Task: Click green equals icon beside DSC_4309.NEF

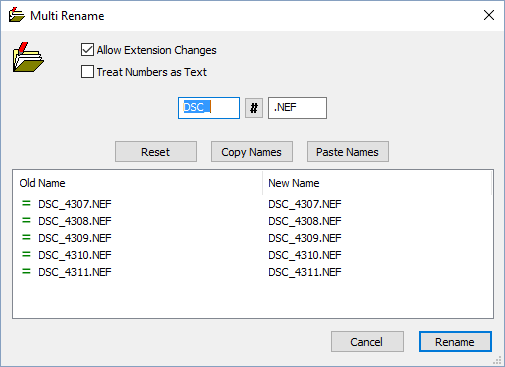Action: tap(26, 237)
